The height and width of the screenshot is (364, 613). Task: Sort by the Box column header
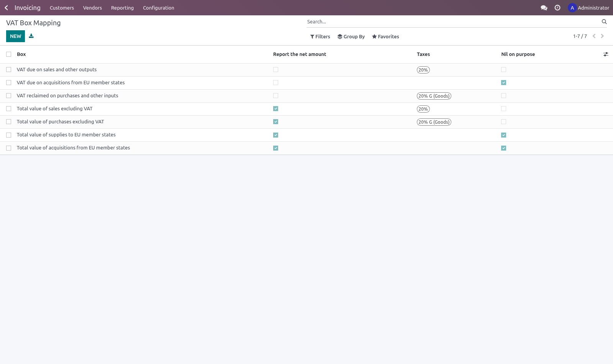click(x=21, y=54)
